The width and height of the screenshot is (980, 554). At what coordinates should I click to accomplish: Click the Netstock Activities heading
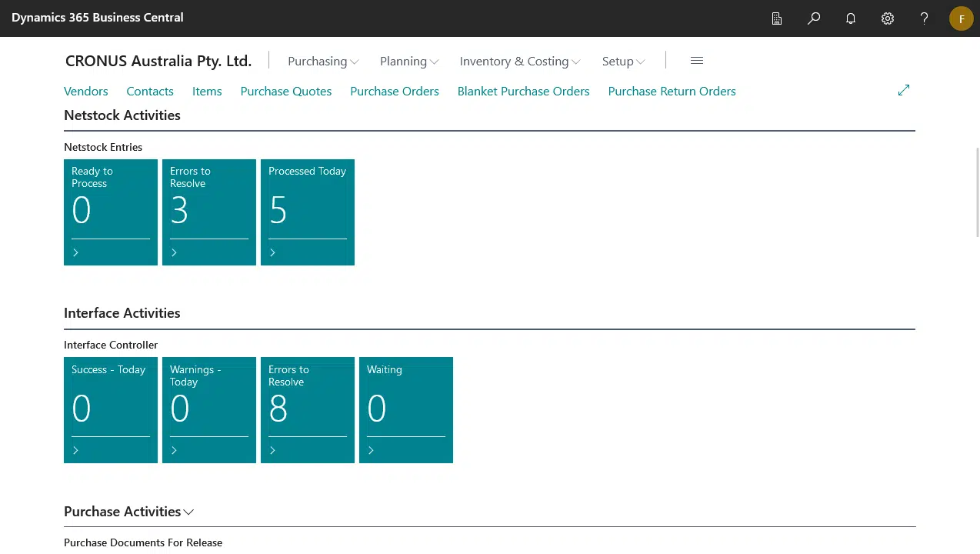tap(122, 115)
